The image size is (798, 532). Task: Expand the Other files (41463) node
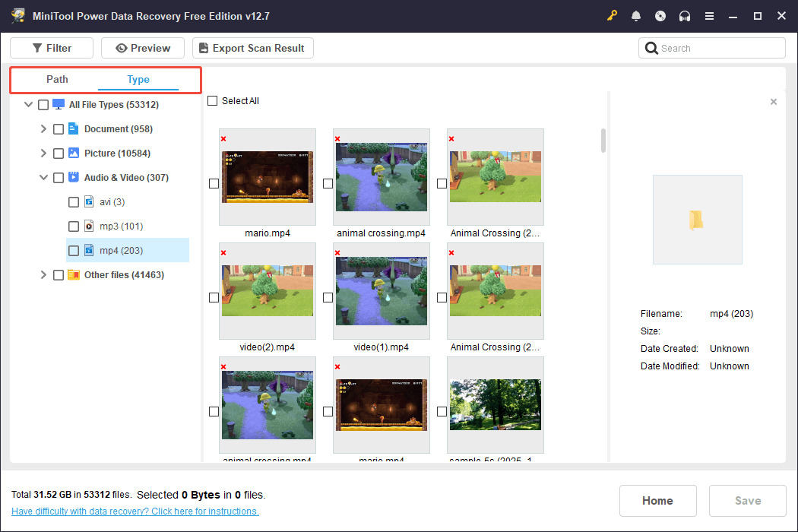(x=43, y=274)
